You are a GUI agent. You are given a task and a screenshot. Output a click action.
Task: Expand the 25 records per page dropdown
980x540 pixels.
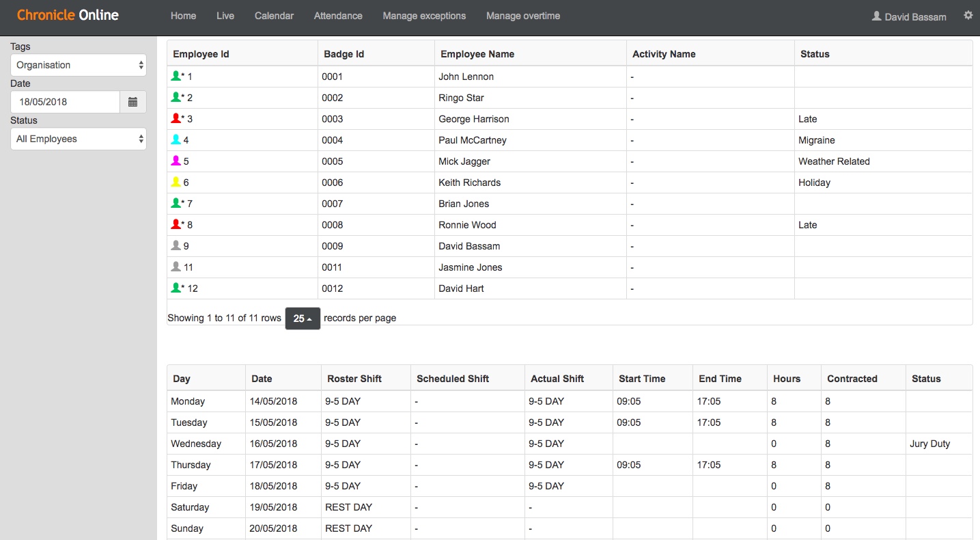[302, 319]
